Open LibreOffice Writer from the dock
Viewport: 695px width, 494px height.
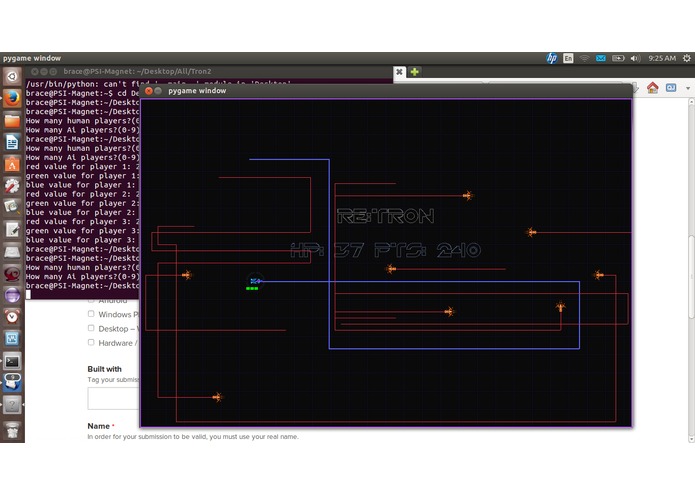[x=12, y=142]
